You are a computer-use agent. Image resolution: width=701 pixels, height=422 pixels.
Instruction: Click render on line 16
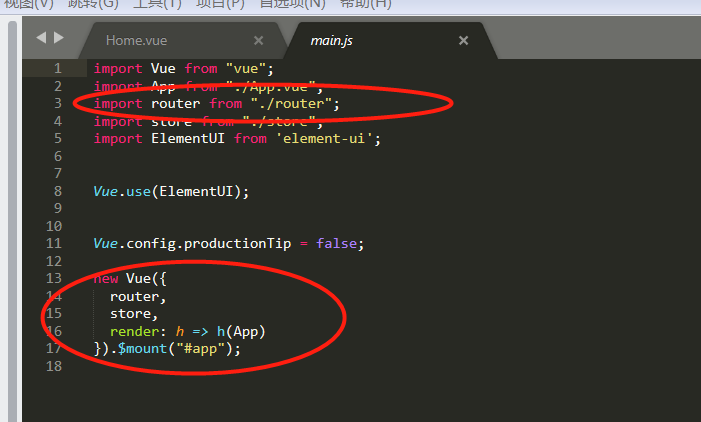tap(134, 331)
